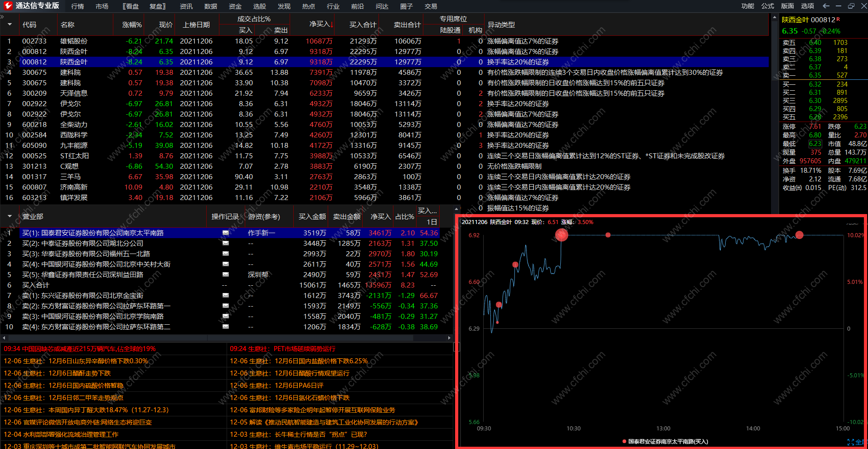The height and width of the screenshot is (449, 868).
Task: Click the 通达信 red logo icon
Action: tap(8, 5)
